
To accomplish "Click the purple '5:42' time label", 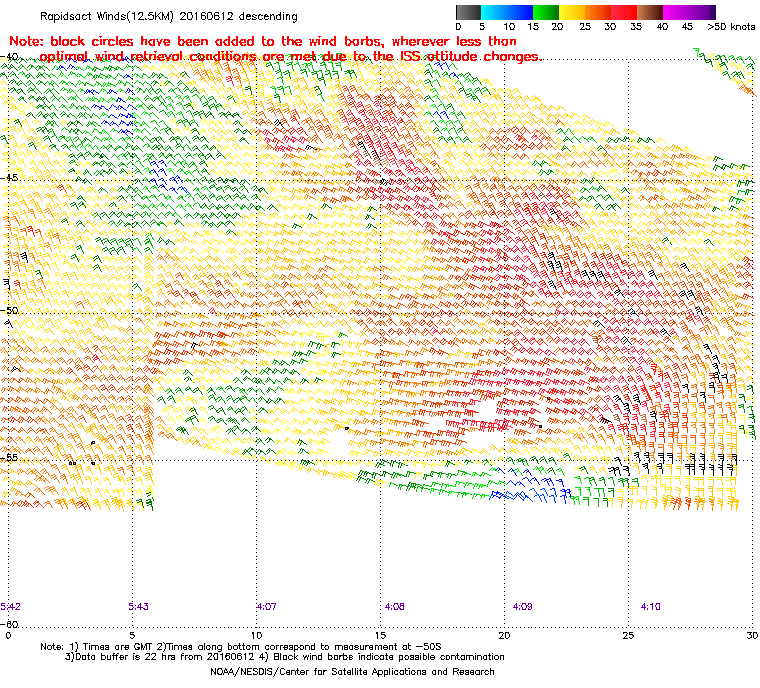I will click(10, 607).
